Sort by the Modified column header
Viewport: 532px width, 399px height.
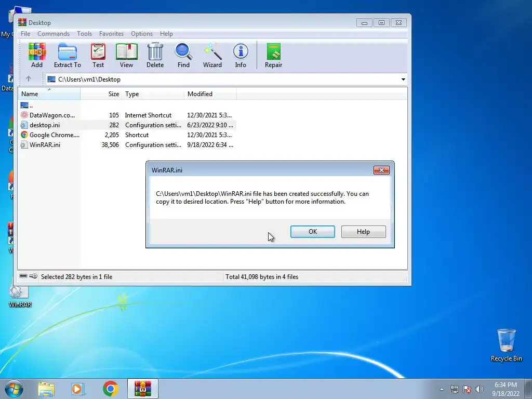[x=210, y=94]
